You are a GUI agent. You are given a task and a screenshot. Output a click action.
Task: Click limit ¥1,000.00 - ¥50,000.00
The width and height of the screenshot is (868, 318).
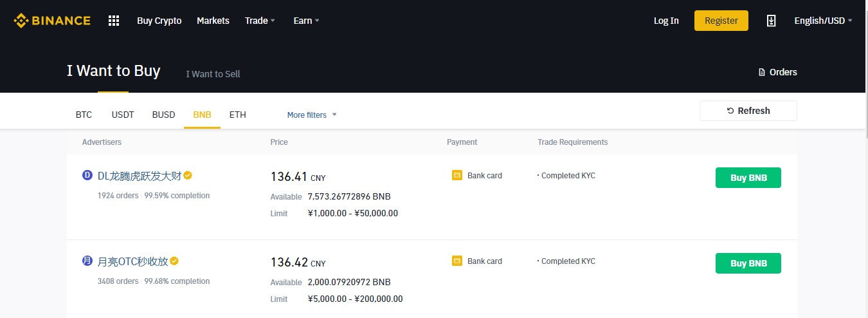coord(353,213)
